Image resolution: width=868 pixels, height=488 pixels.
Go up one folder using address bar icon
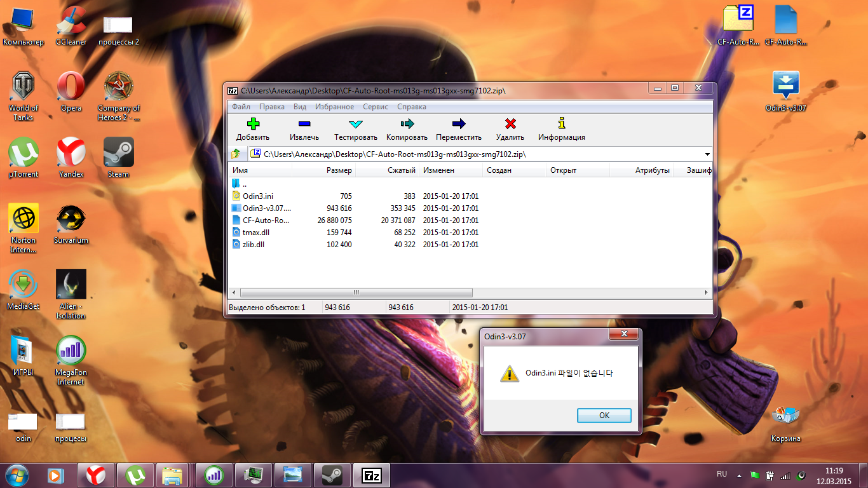tap(236, 154)
